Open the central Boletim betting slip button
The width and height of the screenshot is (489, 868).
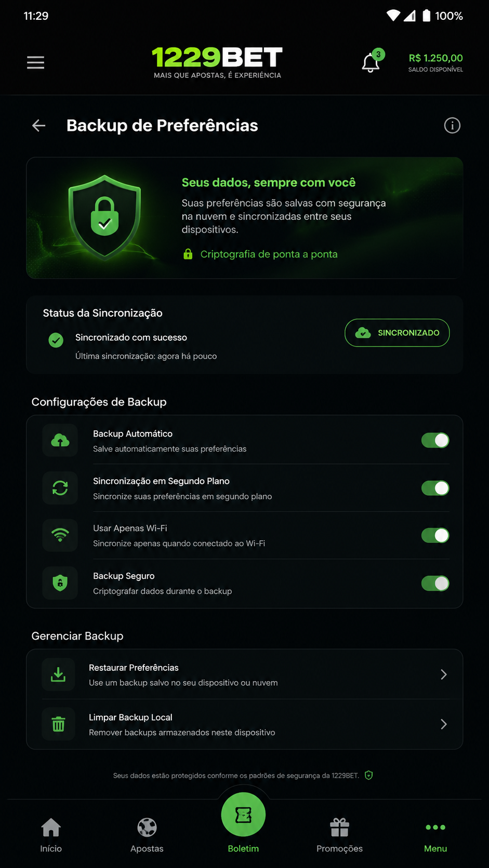243,815
